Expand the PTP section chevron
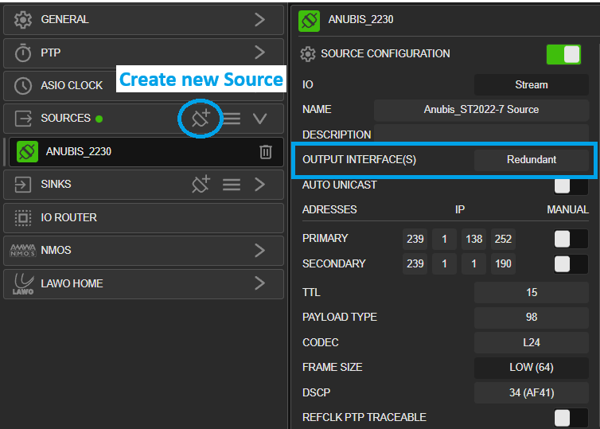The height and width of the screenshot is (429, 600). pyautogui.click(x=260, y=52)
